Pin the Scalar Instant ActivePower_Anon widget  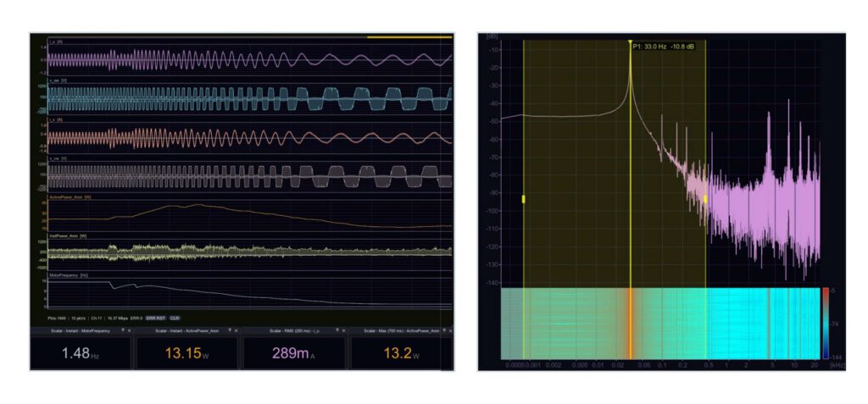click(230, 330)
